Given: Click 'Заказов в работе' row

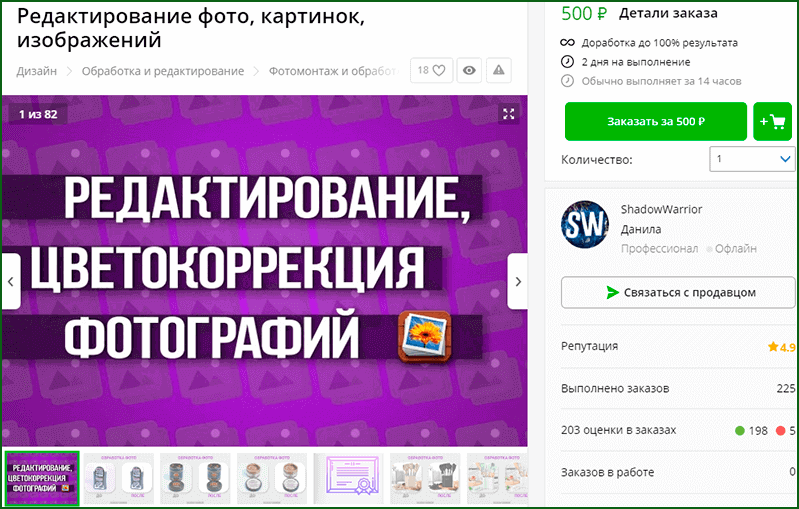Looking at the screenshot, I should [x=678, y=472].
